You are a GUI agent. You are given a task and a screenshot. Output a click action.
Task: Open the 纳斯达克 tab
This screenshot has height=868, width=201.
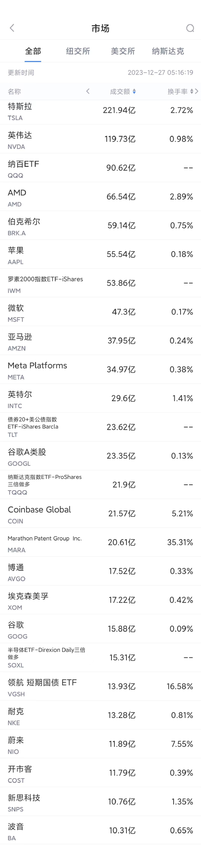168,51
